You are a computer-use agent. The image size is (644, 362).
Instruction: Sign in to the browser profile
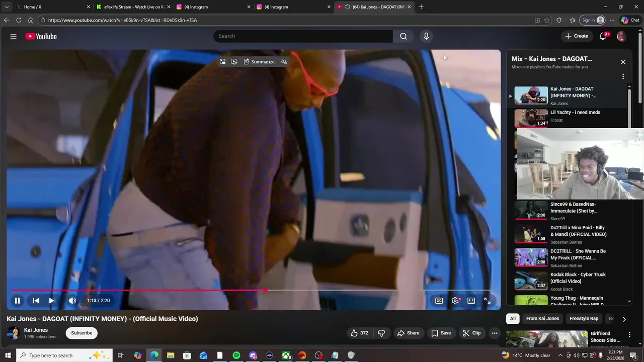pyautogui.click(x=593, y=20)
